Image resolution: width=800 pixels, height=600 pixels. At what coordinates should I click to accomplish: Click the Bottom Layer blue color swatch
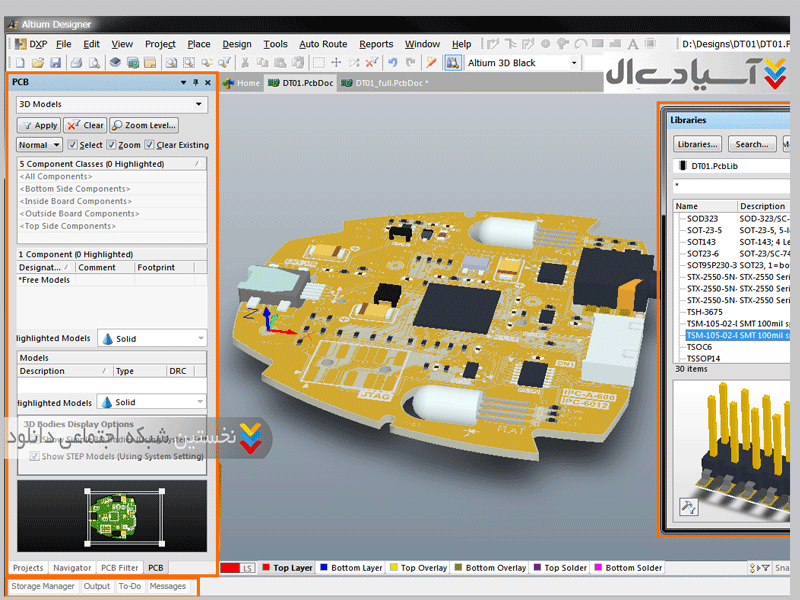point(323,568)
